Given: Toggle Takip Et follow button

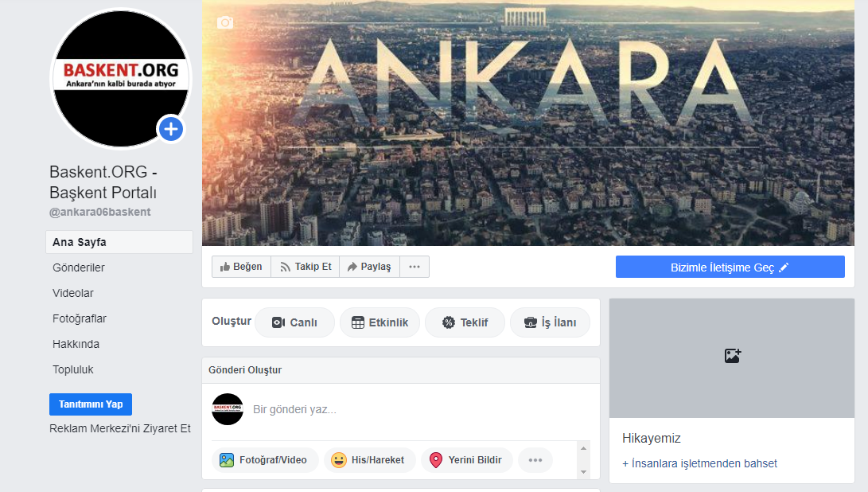Looking at the screenshot, I should (x=305, y=267).
